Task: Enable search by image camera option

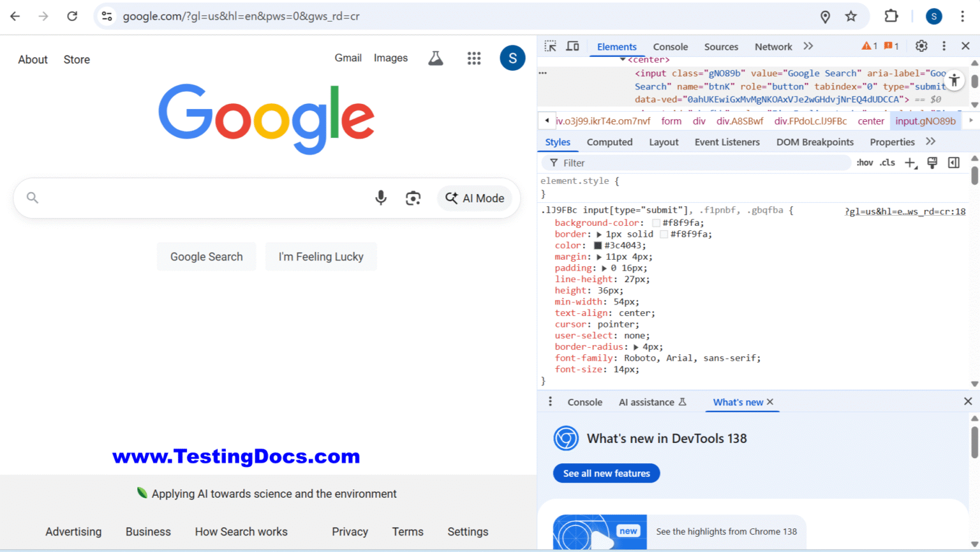Action: pyautogui.click(x=413, y=198)
